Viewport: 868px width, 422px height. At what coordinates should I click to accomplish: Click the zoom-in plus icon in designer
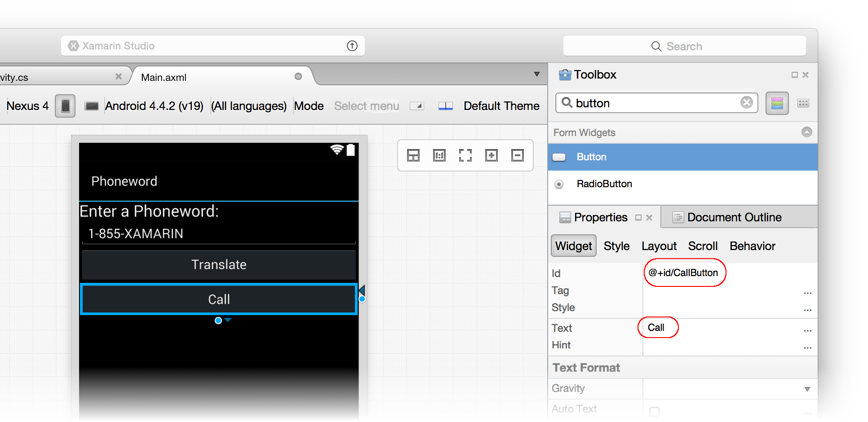492,155
